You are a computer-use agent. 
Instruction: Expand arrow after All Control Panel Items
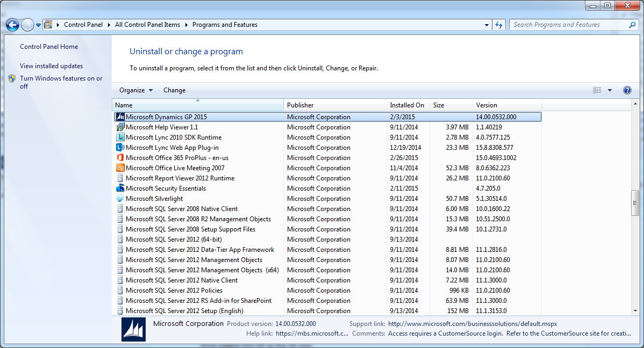[186, 25]
